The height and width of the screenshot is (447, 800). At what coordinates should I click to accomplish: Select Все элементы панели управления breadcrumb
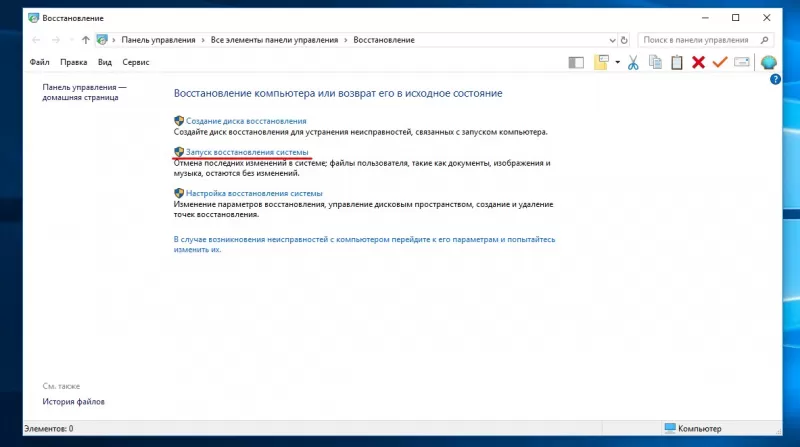(274, 40)
